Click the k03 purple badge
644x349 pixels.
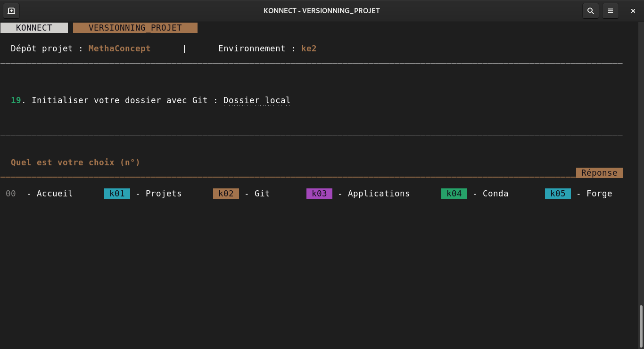pyautogui.click(x=319, y=194)
